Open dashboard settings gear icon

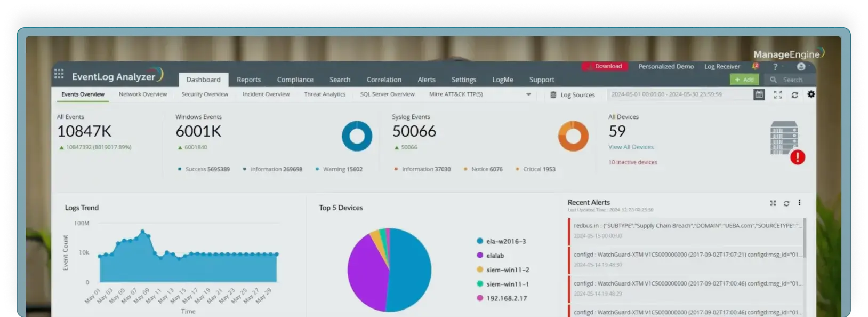(811, 94)
